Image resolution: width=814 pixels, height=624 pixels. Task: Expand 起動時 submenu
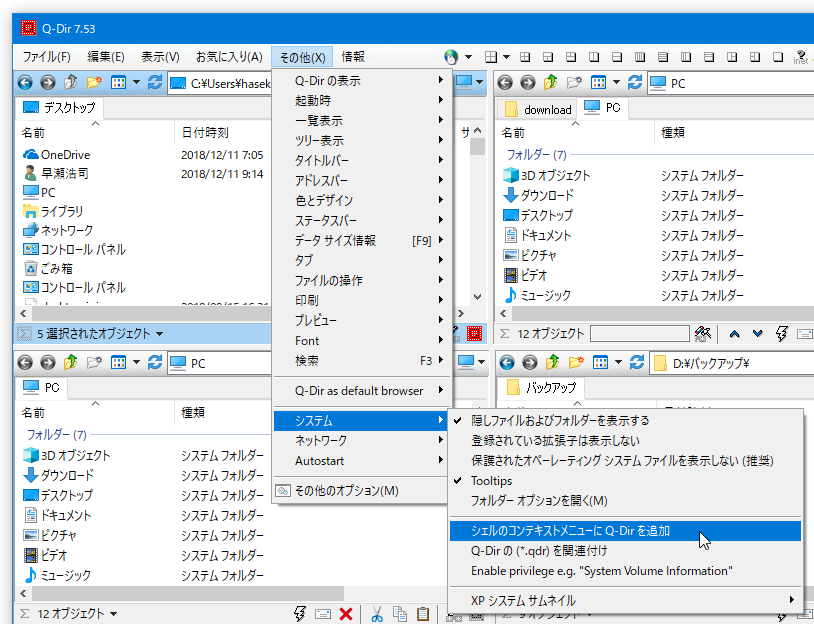pos(360,100)
